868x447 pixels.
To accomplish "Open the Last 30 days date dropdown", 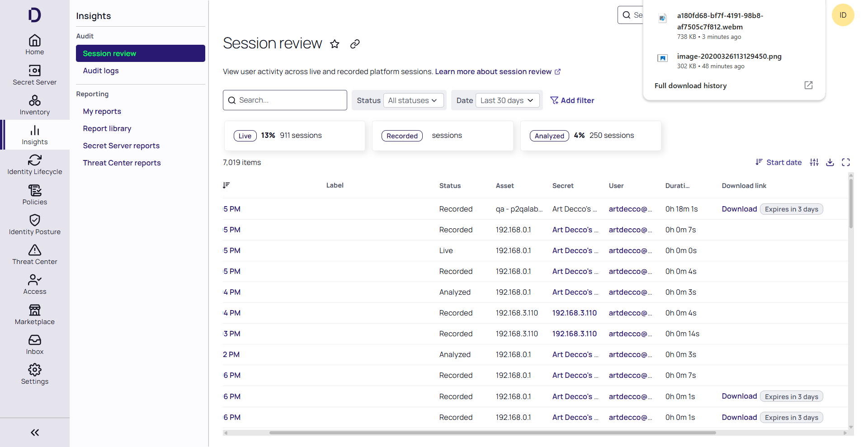I will (x=507, y=100).
